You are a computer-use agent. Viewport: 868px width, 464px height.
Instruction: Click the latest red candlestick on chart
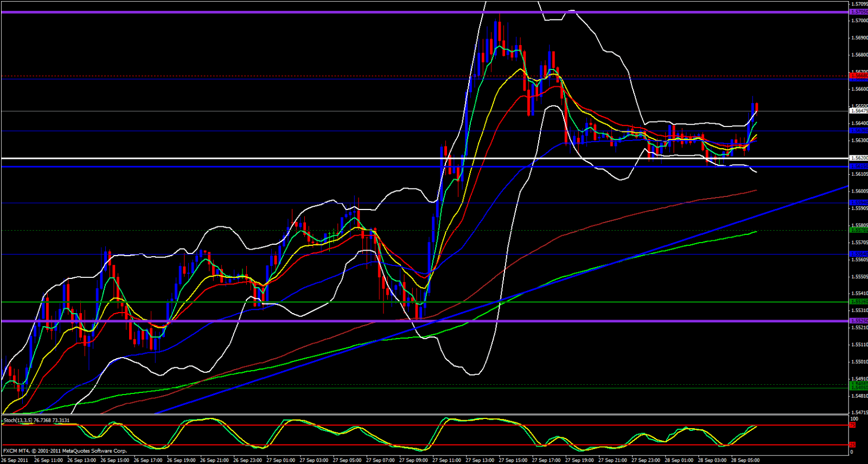click(x=757, y=107)
